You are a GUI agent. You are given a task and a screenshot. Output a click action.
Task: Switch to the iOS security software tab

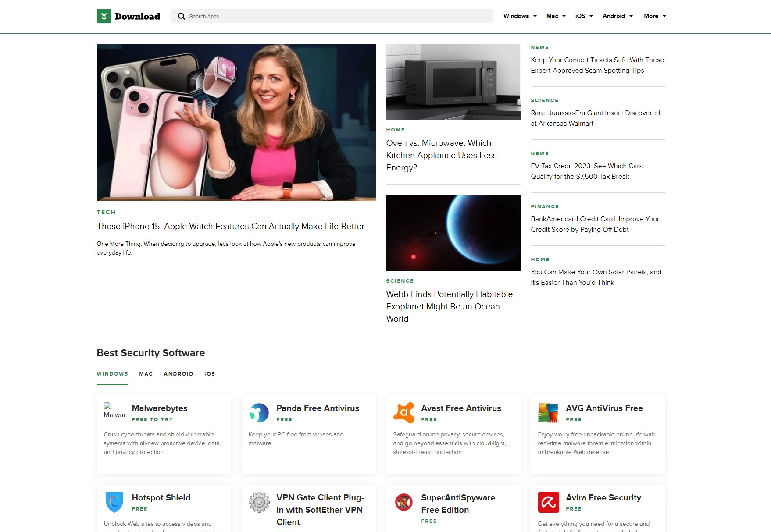click(210, 374)
